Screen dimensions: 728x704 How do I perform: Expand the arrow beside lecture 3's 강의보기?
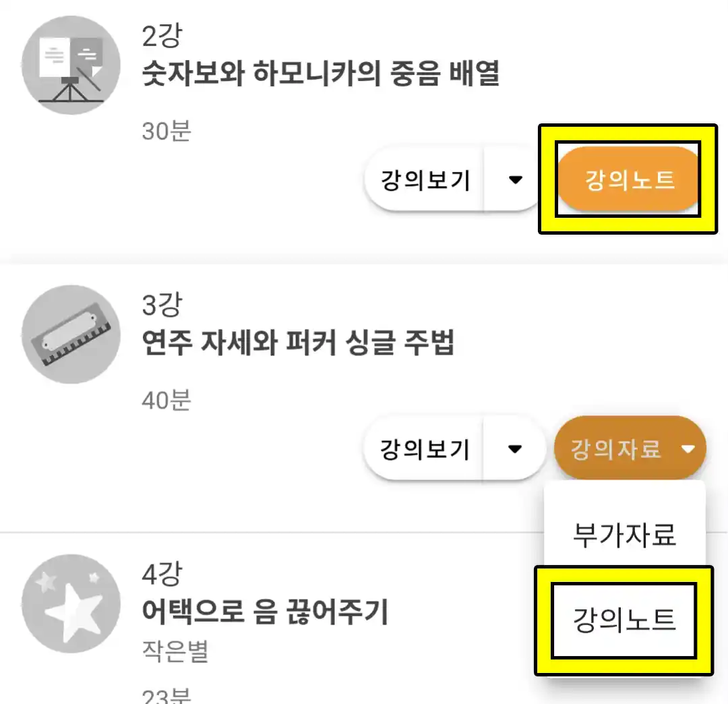pyautogui.click(x=515, y=448)
